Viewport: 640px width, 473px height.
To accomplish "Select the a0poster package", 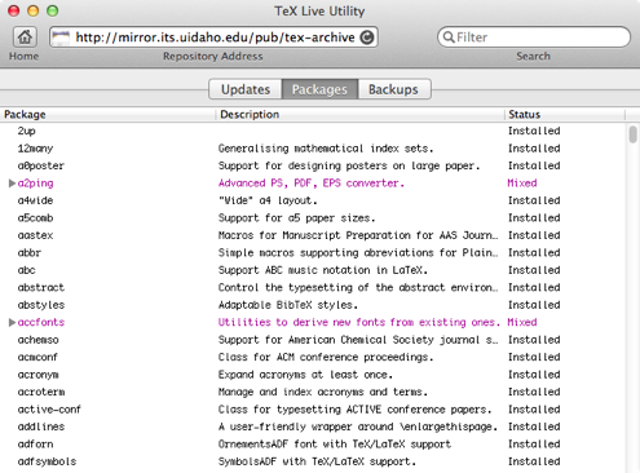I will pos(41,166).
